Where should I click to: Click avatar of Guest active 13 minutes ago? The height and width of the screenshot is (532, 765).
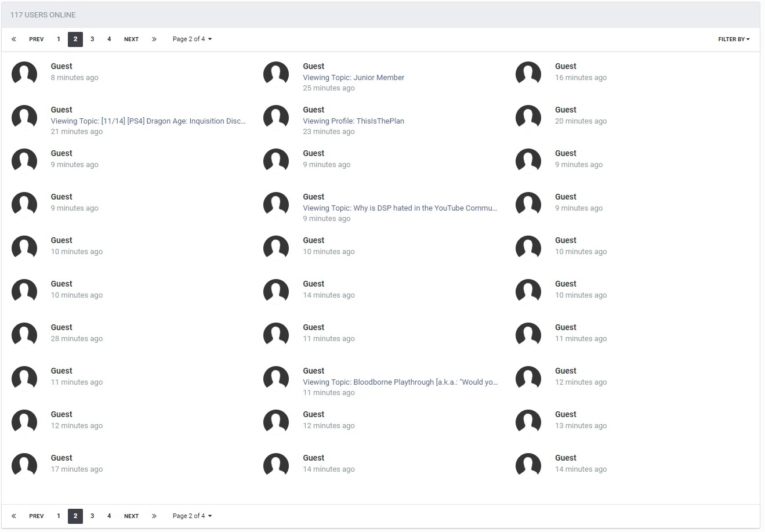point(528,422)
